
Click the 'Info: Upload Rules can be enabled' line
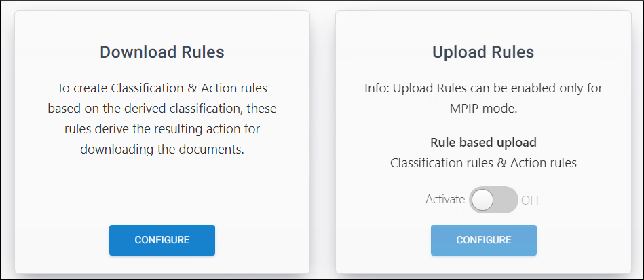coord(483,88)
